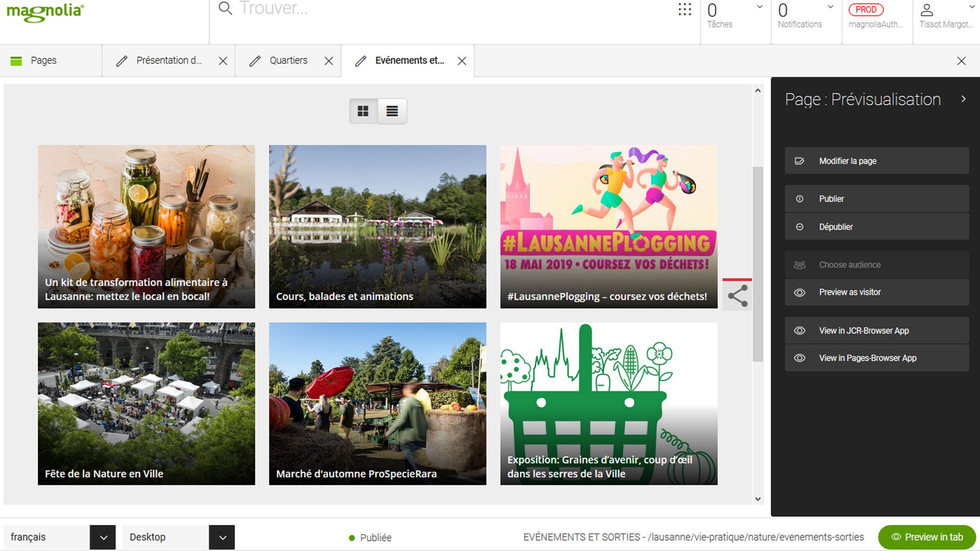Click the share icon beside cards
The image size is (980, 551).
737,296
